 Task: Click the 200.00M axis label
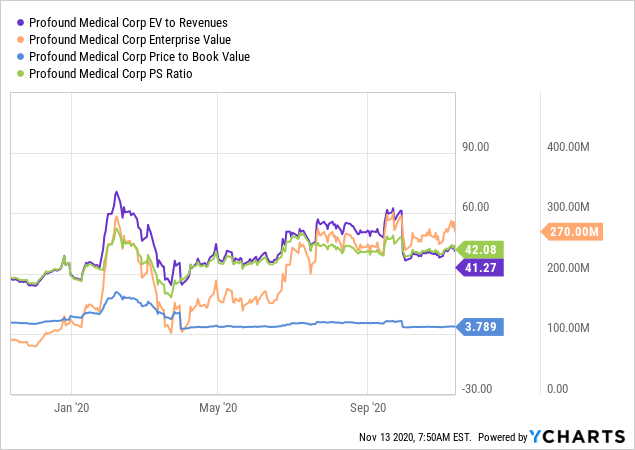click(x=568, y=268)
